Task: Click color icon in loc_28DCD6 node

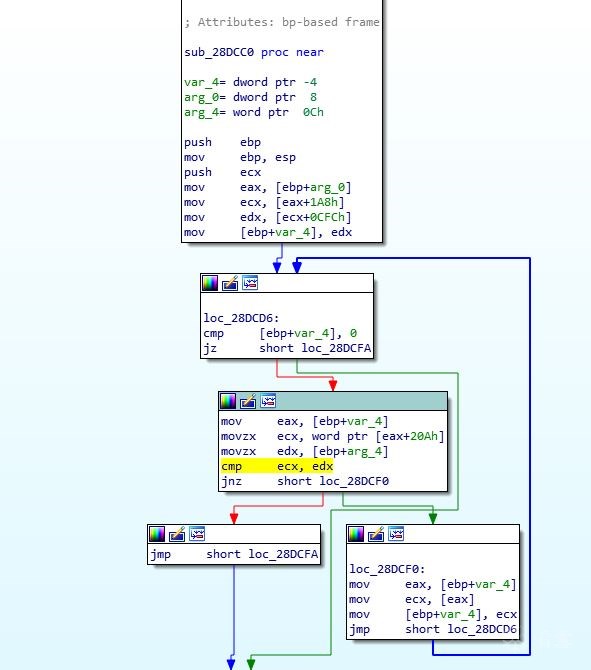Action: point(210,283)
